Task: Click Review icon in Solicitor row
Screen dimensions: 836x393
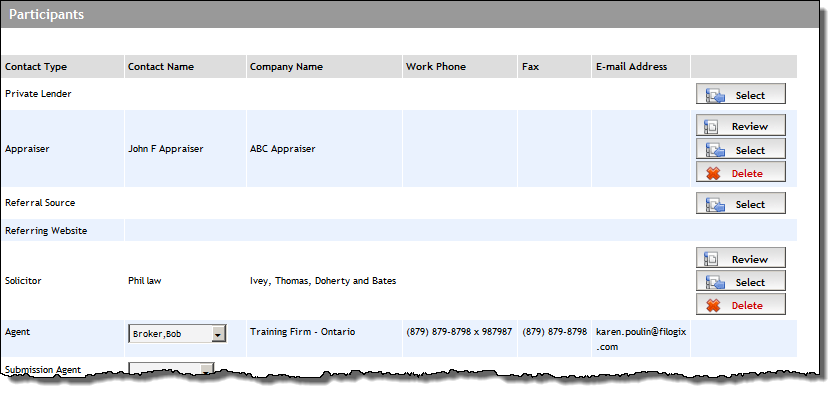Action: point(711,259)
